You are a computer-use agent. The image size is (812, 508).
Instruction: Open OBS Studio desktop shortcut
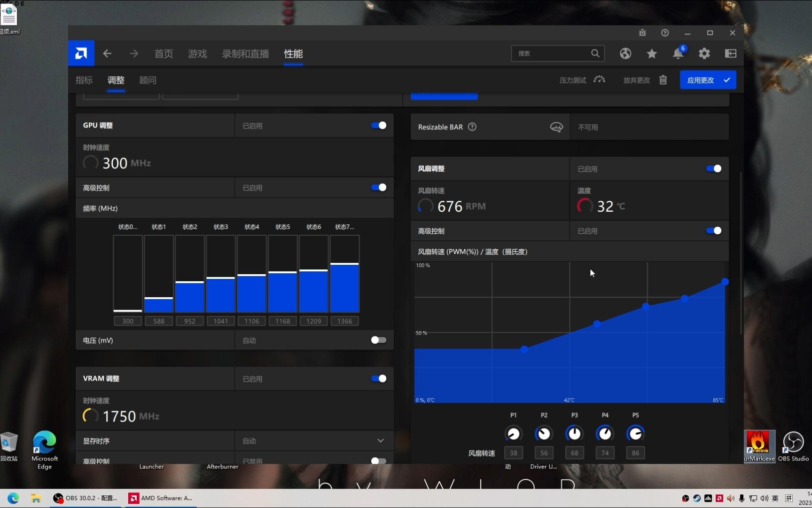pyautogui.click(x=793, y=446)
